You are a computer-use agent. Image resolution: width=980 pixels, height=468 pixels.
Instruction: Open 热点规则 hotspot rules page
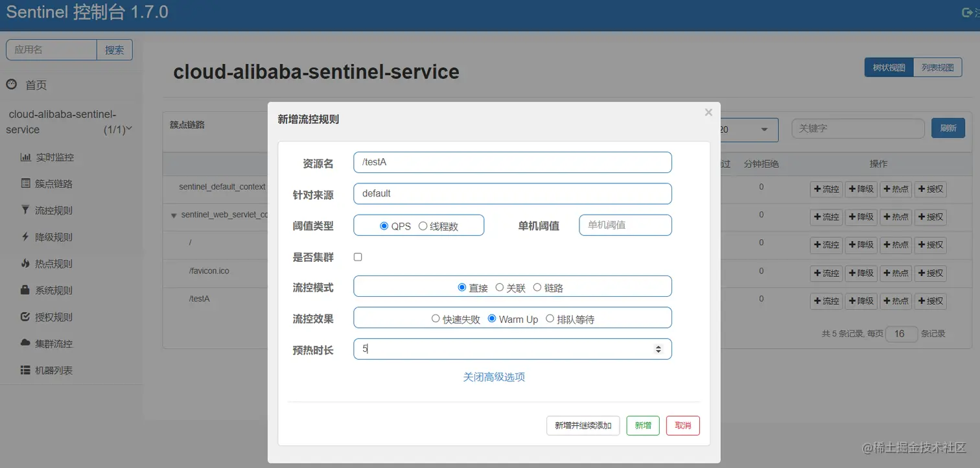(x=54, y=264)
